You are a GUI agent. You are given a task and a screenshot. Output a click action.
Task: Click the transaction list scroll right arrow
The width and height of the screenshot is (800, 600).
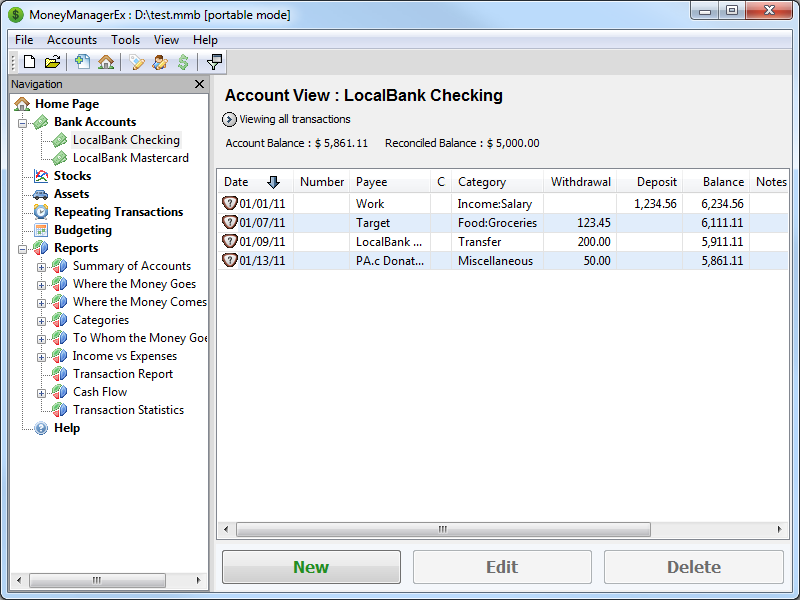[x=779, y=529]
